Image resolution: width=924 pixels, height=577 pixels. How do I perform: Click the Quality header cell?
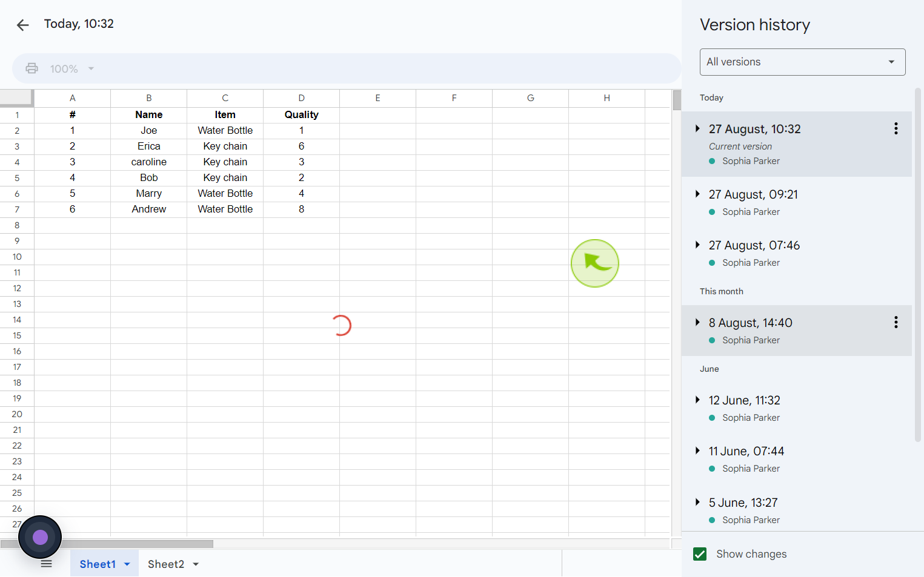(301, 115)
